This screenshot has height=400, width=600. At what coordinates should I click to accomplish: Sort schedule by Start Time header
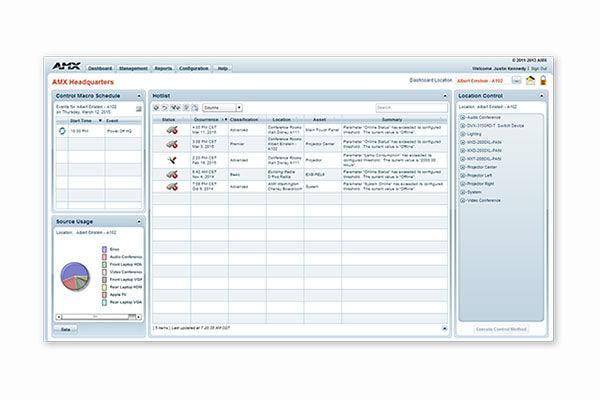pyautogui.click(x=85, y=121)
